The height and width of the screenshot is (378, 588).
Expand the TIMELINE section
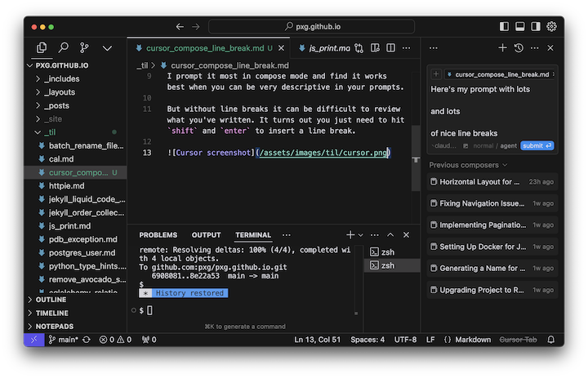(75, 314)
